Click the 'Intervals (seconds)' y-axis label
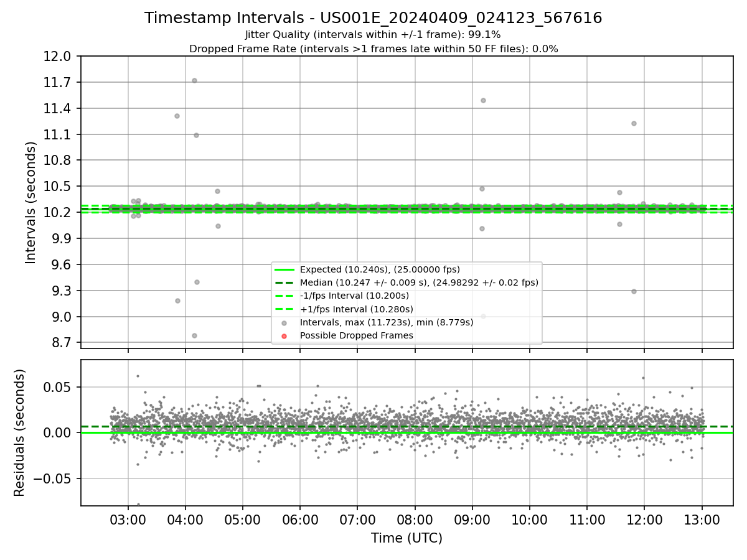The height and width of the screenshot is (560, 747). pos(31,202)
